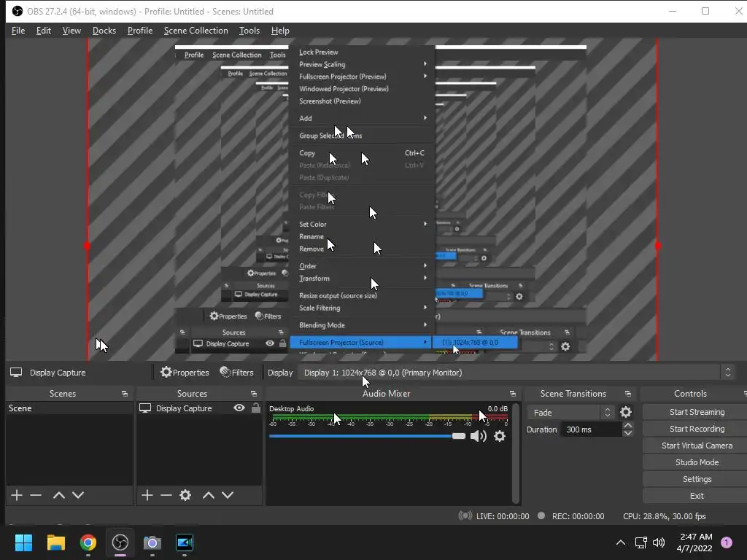
Task: Click Start Streaming button
Action: (x=697, y=412)
